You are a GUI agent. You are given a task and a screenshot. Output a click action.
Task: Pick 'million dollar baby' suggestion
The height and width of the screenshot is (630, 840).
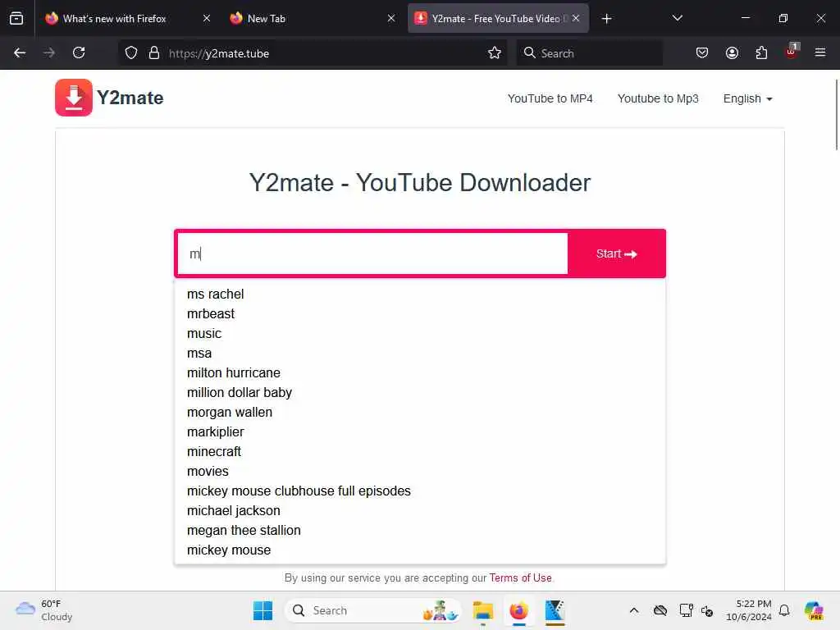pyautogui.click(x=419, y=393)
